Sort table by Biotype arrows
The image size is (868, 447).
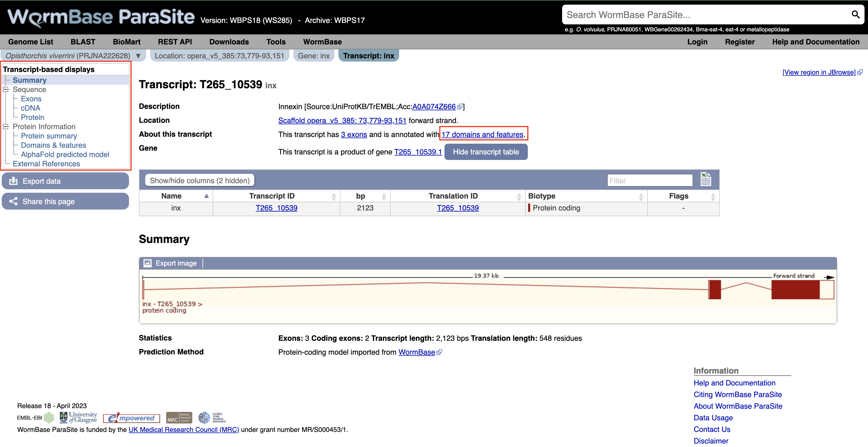(641, 196)
